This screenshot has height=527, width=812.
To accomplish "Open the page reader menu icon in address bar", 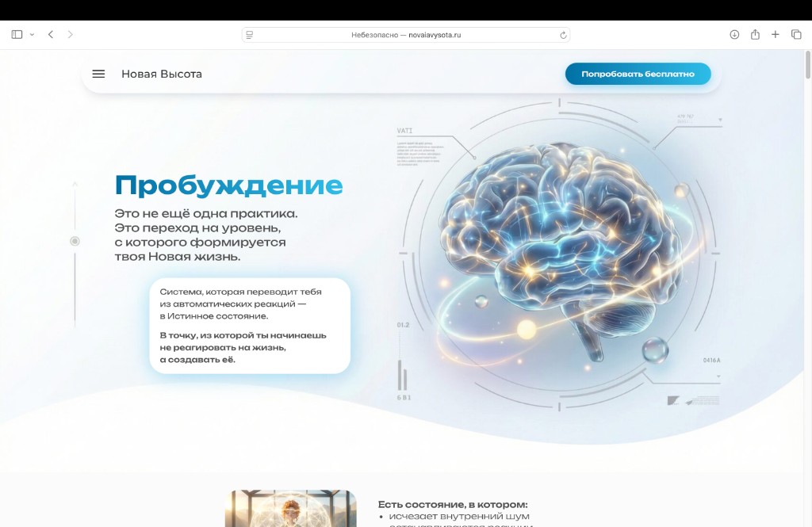I will click(250, 35).
